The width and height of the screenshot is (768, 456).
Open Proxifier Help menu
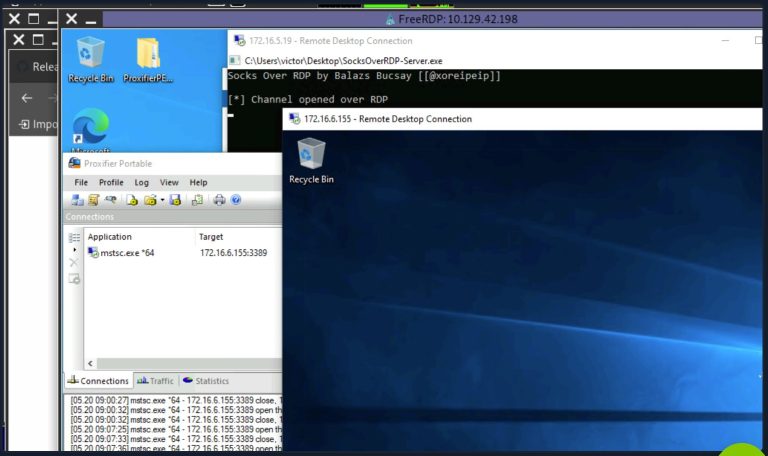coord(198,182)
